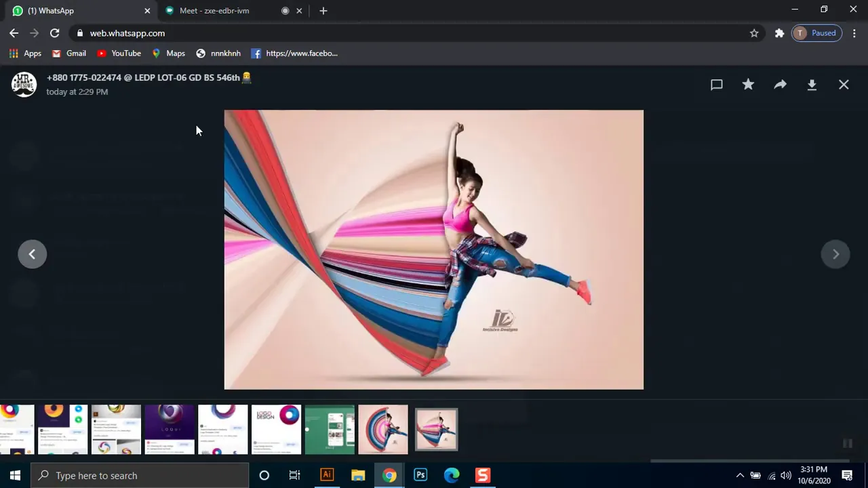868x488 pixels.
Task: Select the purple-red ring logo thumbnail
Action: coord(223,430)
